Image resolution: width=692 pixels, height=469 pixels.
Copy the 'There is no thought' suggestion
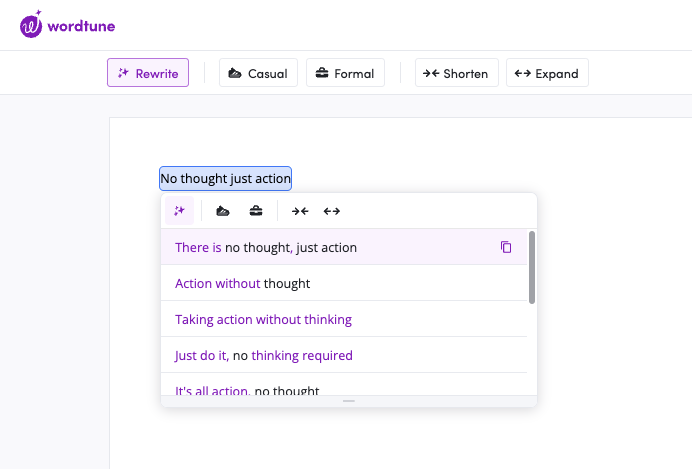[x=506, y=247]
